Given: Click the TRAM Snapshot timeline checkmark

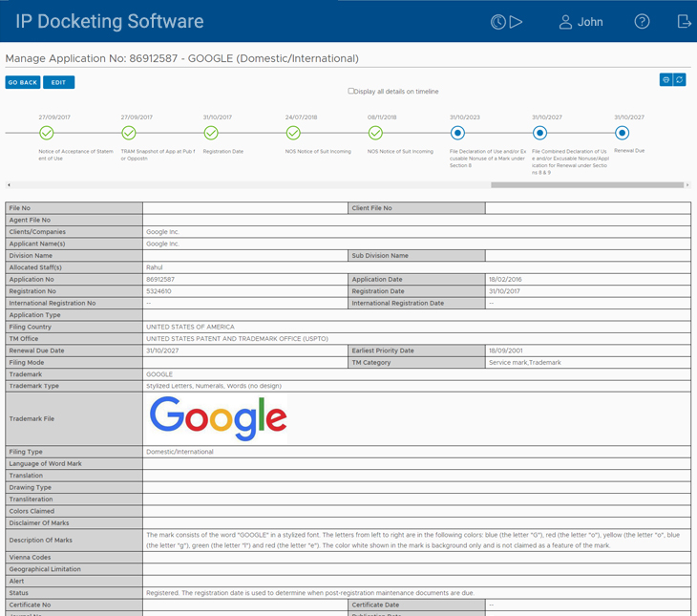Looking at the screenshot, I should tap(129, 133).
